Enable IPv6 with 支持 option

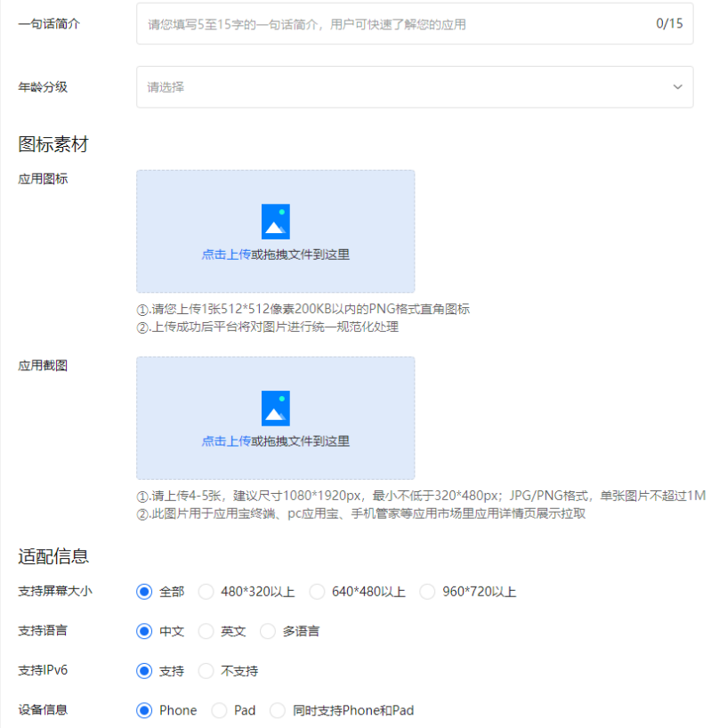(144, 671)
